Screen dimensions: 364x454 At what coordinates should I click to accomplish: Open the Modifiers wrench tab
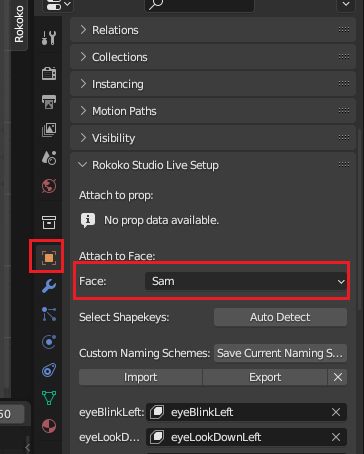click(x=49, y=286)
